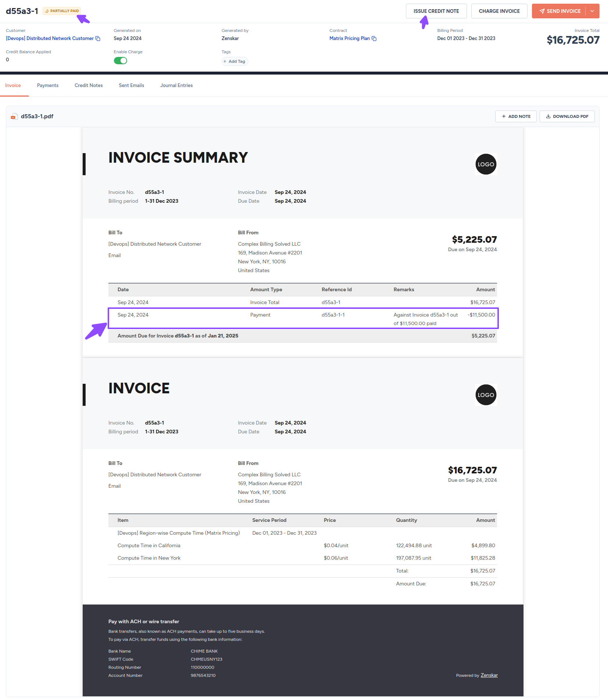The height and width of the screenshot is (700, 608).
Task: Click the 122,494.88 unit quantity
Action: point(414,546)
